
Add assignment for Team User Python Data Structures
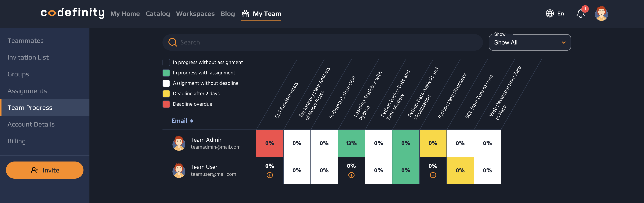coord(433,175)
